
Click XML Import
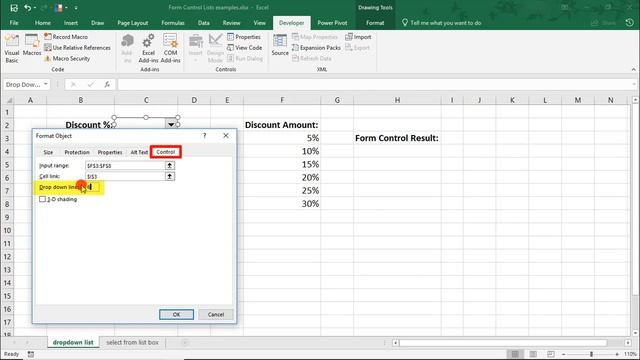358,37
